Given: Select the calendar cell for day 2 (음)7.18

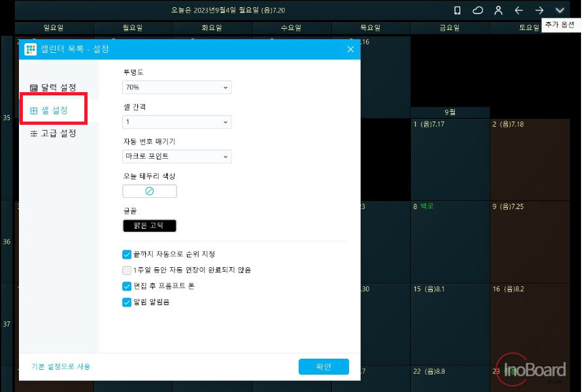Looking at the screenshot, I should [530, 159].
